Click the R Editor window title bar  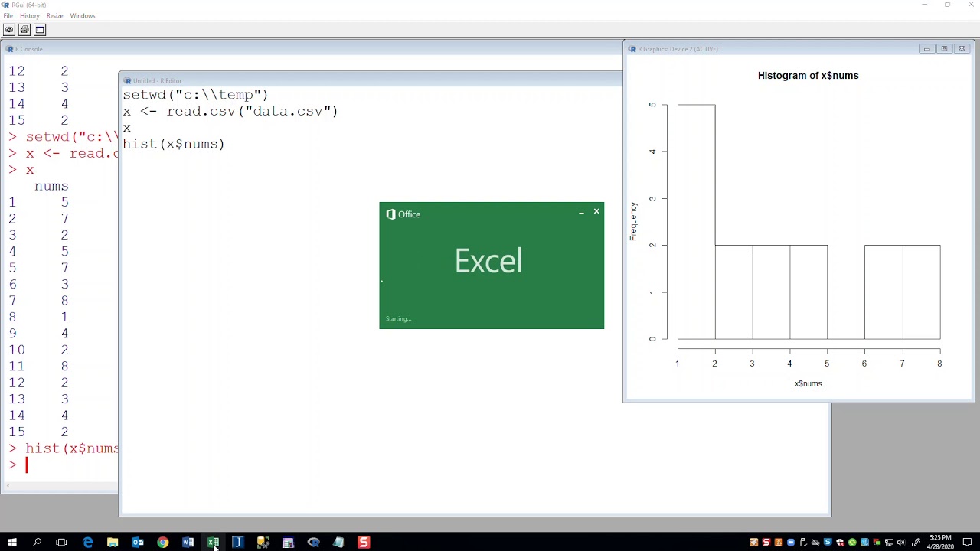pyautogui.click(x=371, y=80)
